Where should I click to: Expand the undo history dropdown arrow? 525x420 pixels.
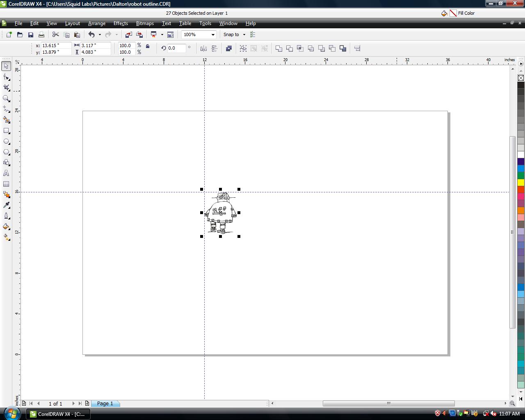point(100,34)
